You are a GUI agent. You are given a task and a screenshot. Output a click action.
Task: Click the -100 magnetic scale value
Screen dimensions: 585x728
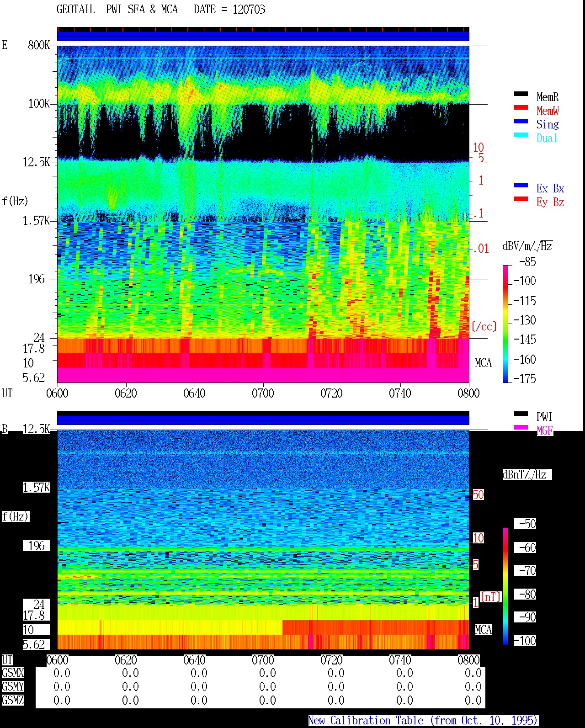[x=525, y=641]
